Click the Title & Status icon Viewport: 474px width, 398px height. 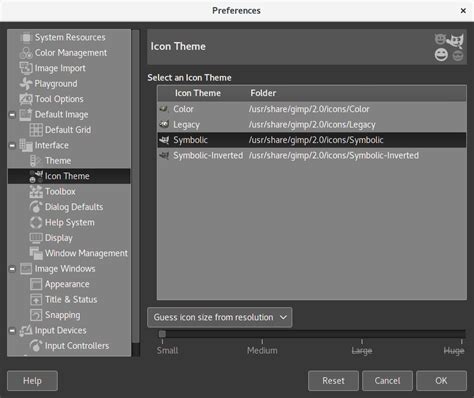(x=36, y=299)
